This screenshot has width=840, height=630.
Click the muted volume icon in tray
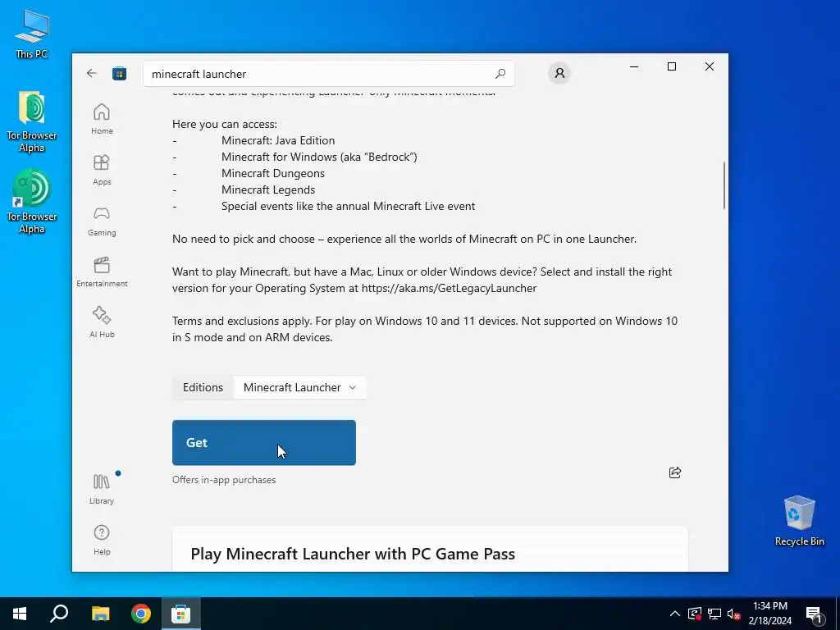733,614
